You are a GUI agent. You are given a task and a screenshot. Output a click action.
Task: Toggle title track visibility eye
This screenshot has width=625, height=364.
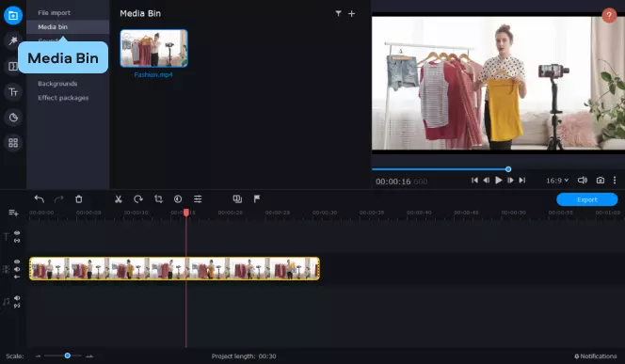[x=17, y=233]
